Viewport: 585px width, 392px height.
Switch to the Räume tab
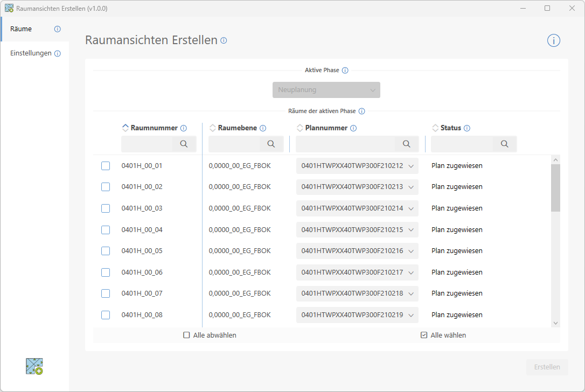22,29
